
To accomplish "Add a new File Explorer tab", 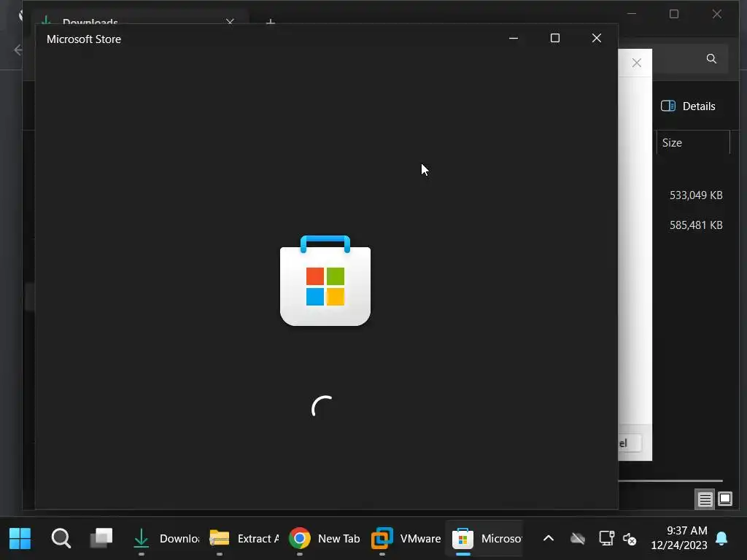I will [270, 22].
